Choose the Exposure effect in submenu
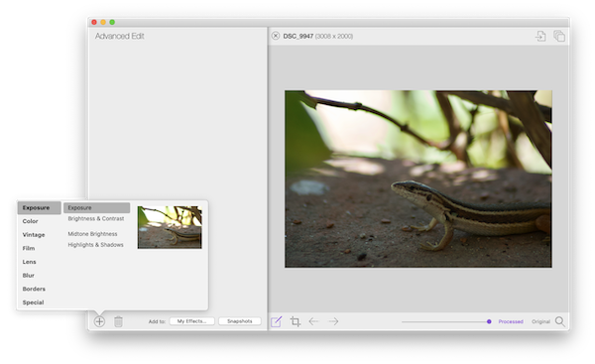The image size is (595, 364). coord(97,207)
